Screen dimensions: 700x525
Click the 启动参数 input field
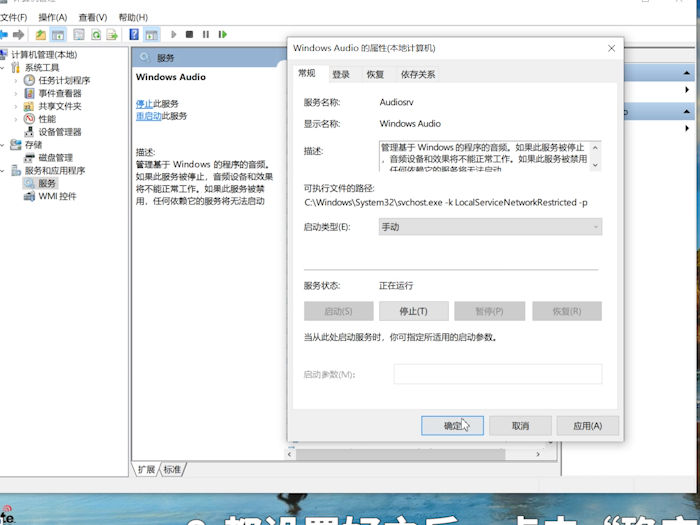[498, 374]
